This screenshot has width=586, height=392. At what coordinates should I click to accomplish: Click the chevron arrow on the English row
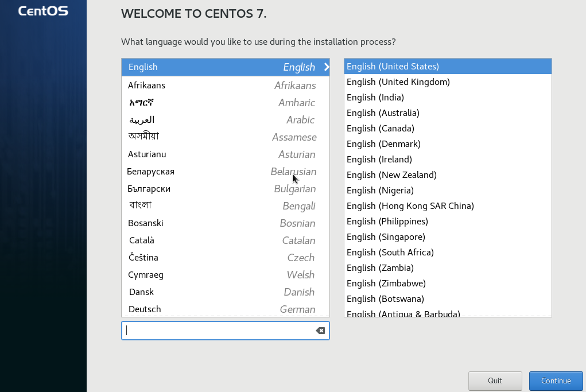pos(326,67)
